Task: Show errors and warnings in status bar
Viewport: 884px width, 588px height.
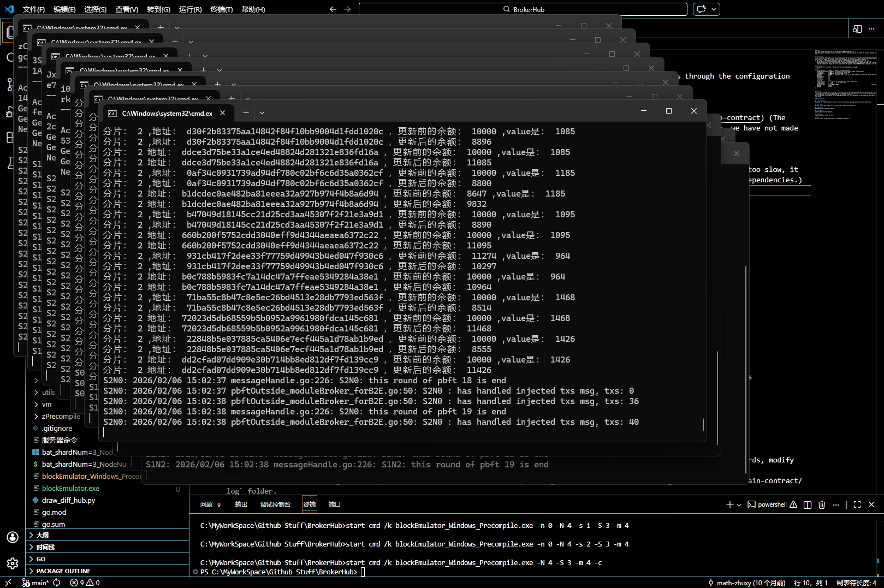Action: coord(85,583)
